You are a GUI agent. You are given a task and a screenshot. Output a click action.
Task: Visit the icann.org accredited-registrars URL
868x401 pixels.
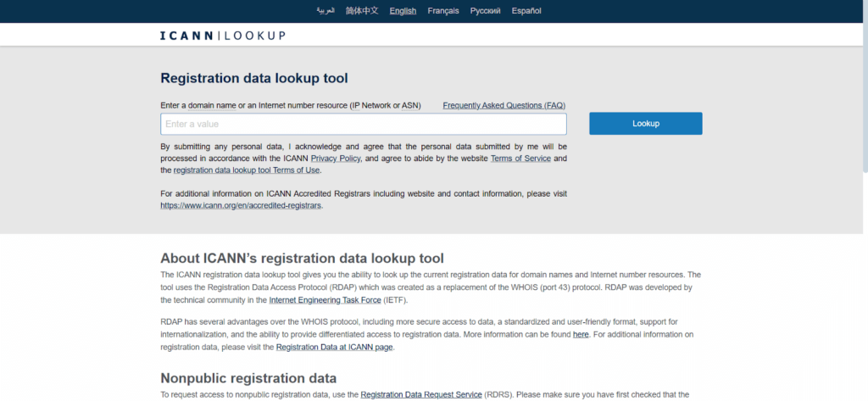[x=241, y=205]
